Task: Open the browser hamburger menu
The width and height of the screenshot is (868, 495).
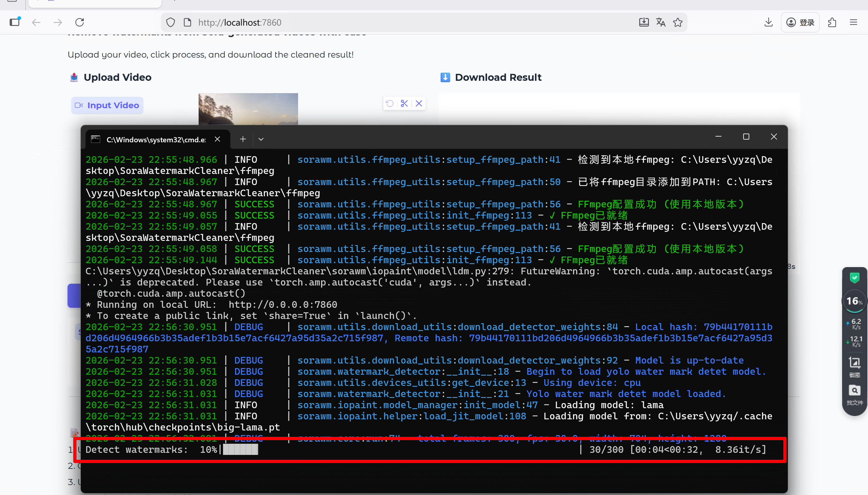Action: (854, 22)
